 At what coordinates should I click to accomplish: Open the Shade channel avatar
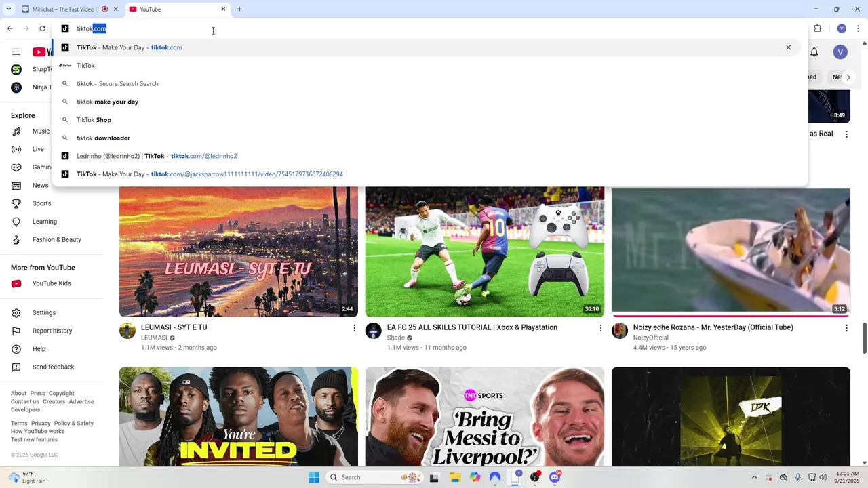tap(374, 331)
